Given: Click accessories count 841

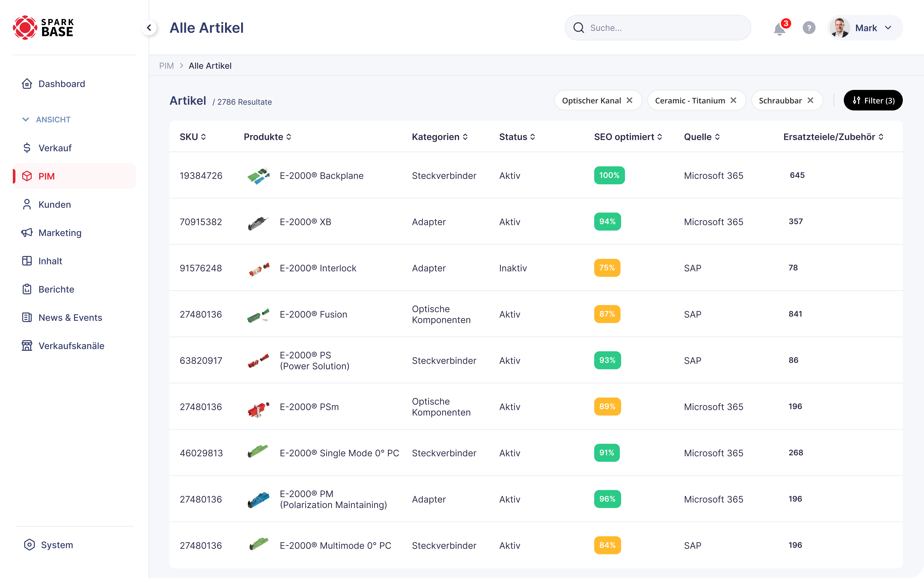Looking at the screenshot, I should tap(795, 314).
